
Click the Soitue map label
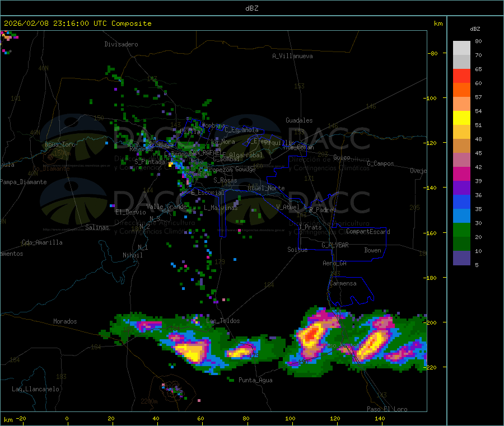pyautogui.click(x=297, y=250)
